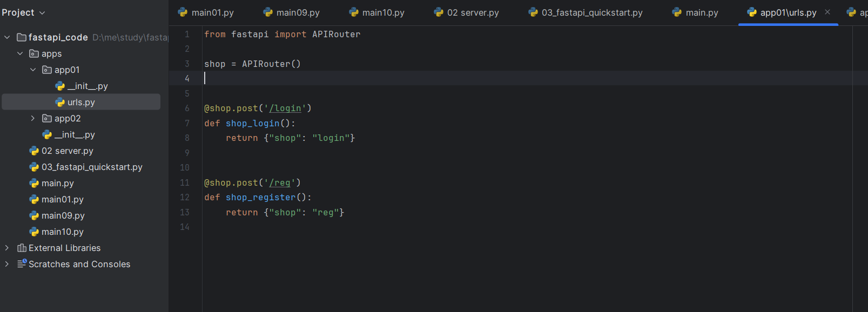Click the '/login' route string
Image resolution: width=868 pixels, height=312 pixels.
click(x=285, y=108)
